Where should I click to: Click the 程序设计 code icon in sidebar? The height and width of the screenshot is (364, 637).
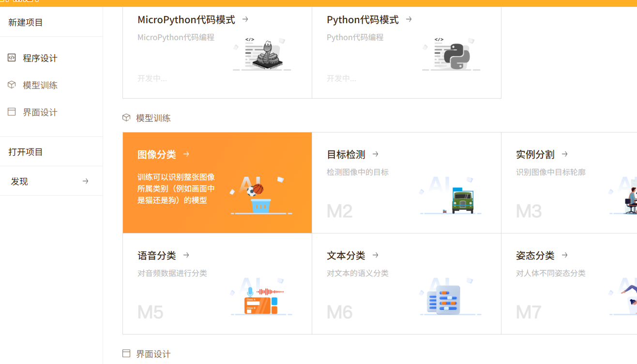click(x=12, y=58)
